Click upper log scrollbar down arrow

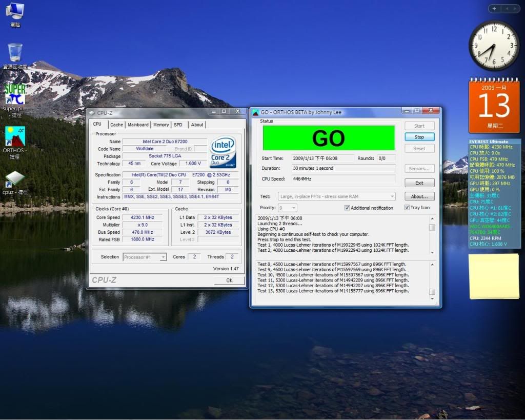(432, 252)
